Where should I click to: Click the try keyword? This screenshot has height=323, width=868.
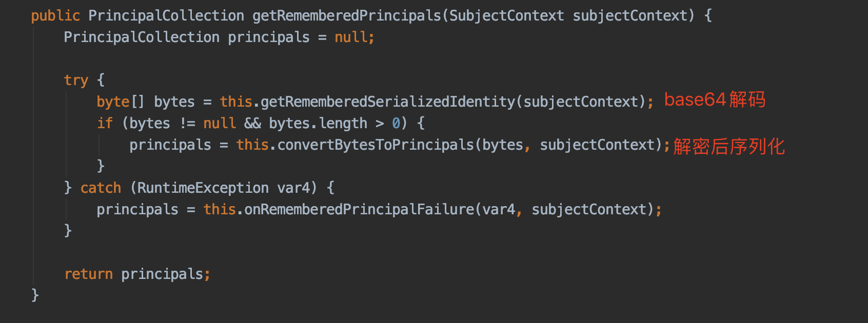(76, 80)
